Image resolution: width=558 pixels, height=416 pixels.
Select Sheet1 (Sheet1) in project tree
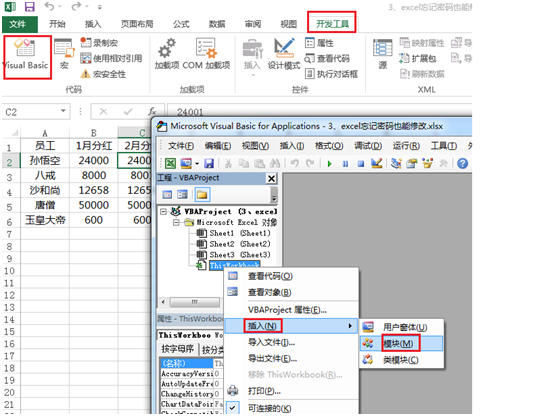click(239, 233)
